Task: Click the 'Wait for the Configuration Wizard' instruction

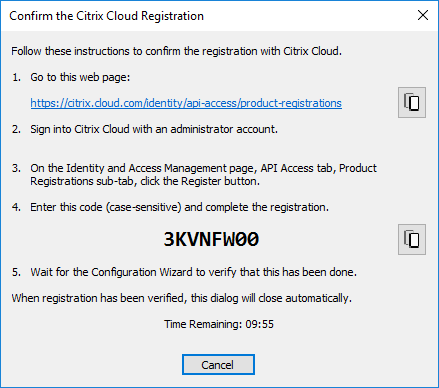Action: click(x=193, y=272)
